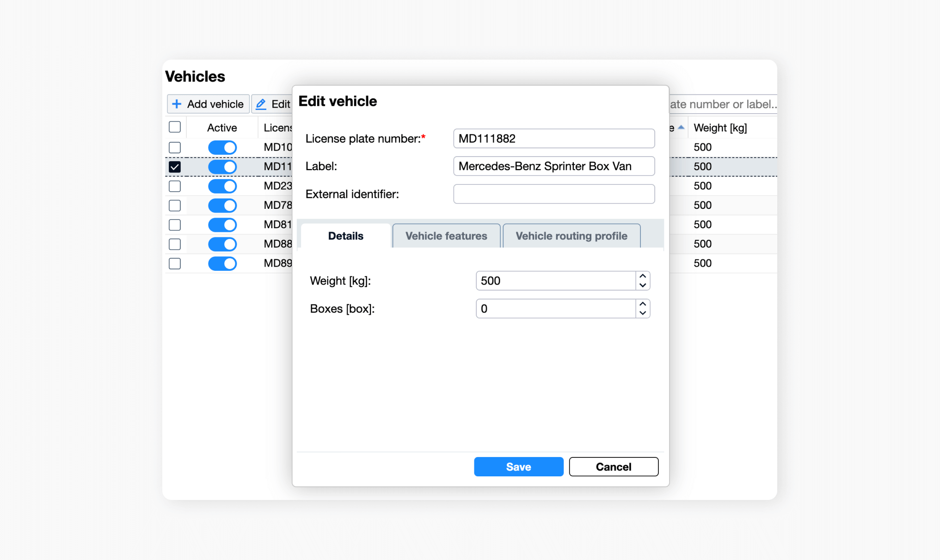Click the License plate number input field
Viewport: 940px width, 560px height.
click(x=553, y=138)
